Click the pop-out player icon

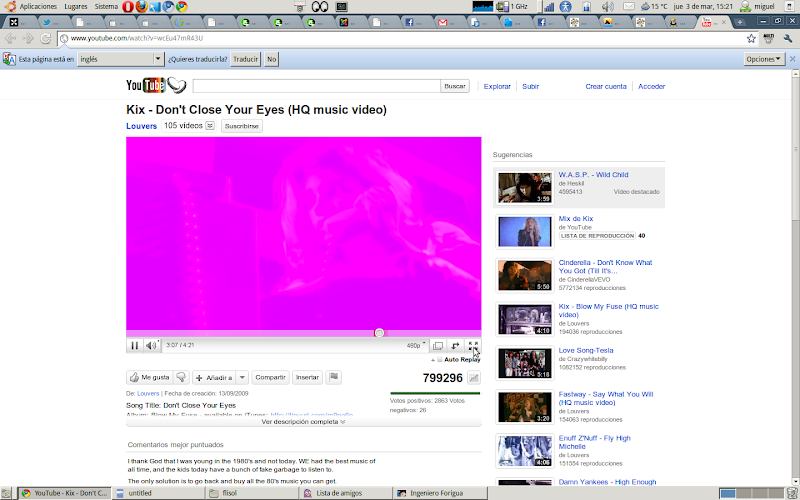[438, 345]
